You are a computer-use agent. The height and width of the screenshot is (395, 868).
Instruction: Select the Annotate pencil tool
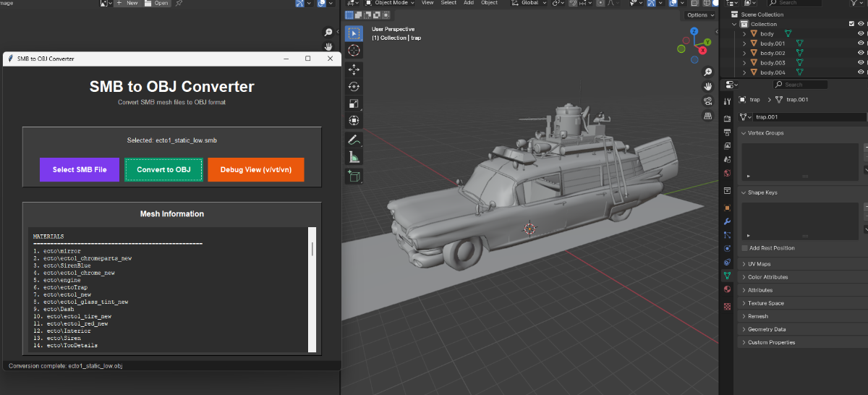(x=354, y=139)
